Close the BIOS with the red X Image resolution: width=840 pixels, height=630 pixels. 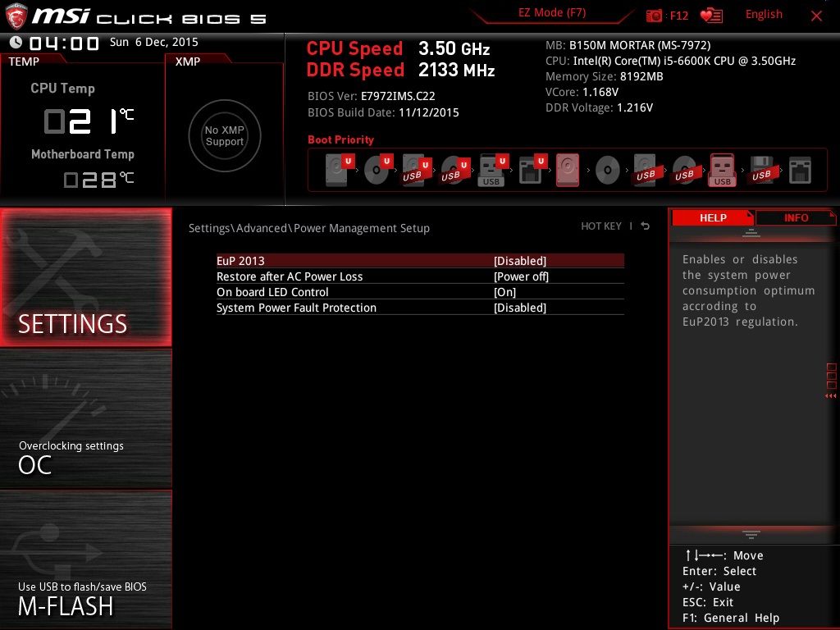coord(816,16)
